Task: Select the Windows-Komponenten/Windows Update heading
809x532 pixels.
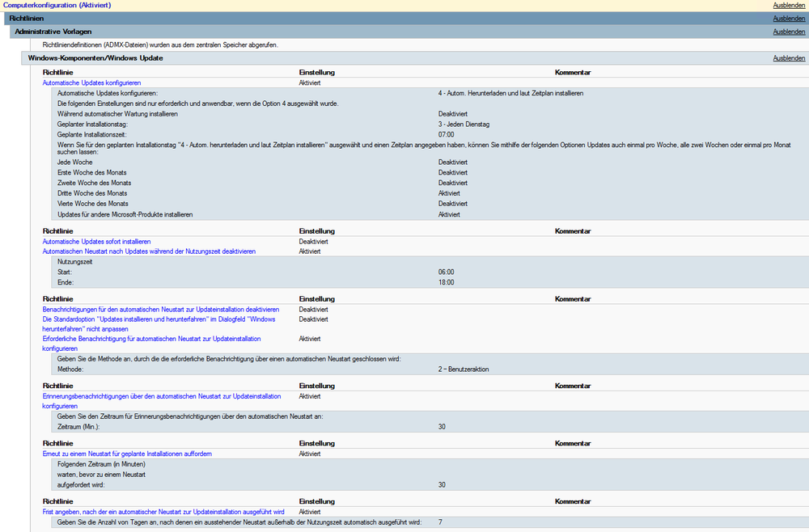Action: click(95, 58)
